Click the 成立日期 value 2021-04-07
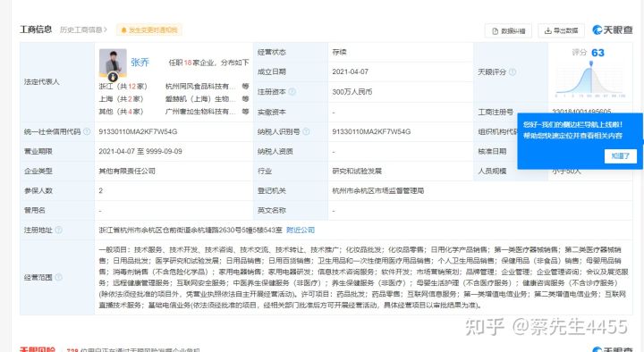This screenshot has width=644, height=352. 350,71
